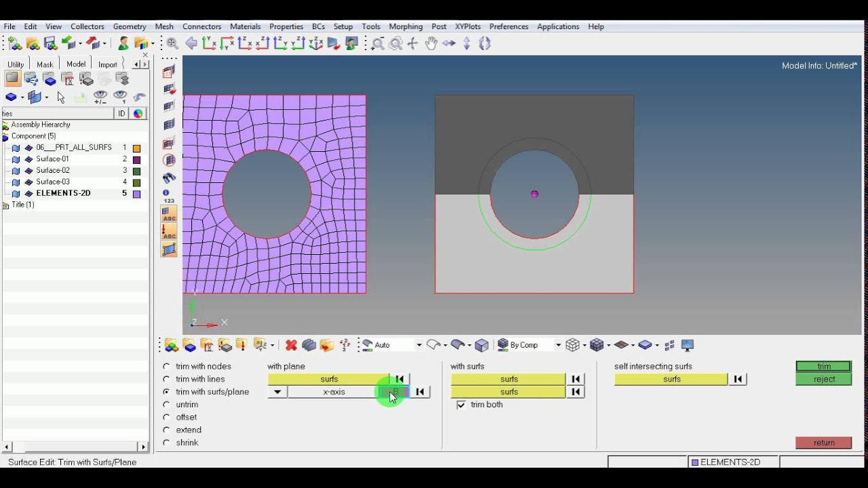Click the selector arrow icon in browser
This screenshot has width=868, height=488.
pyautogui.click(x=61, y=98)
